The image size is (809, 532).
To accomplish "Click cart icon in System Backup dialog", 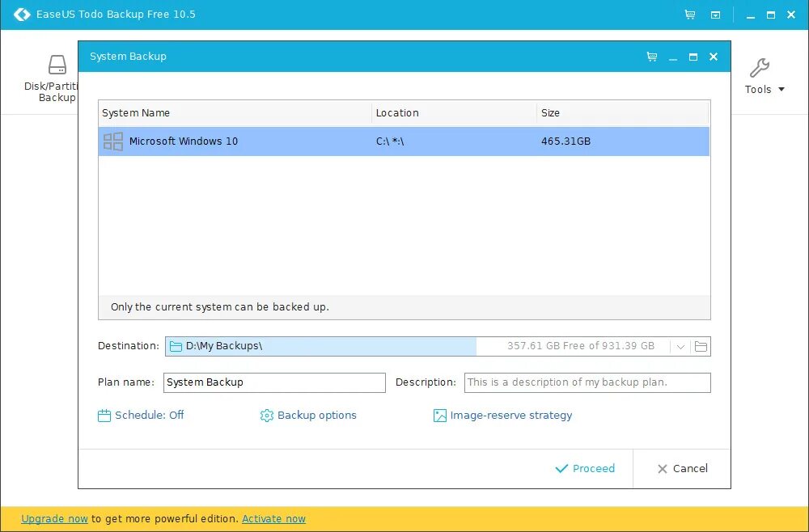I will point(651,57).
